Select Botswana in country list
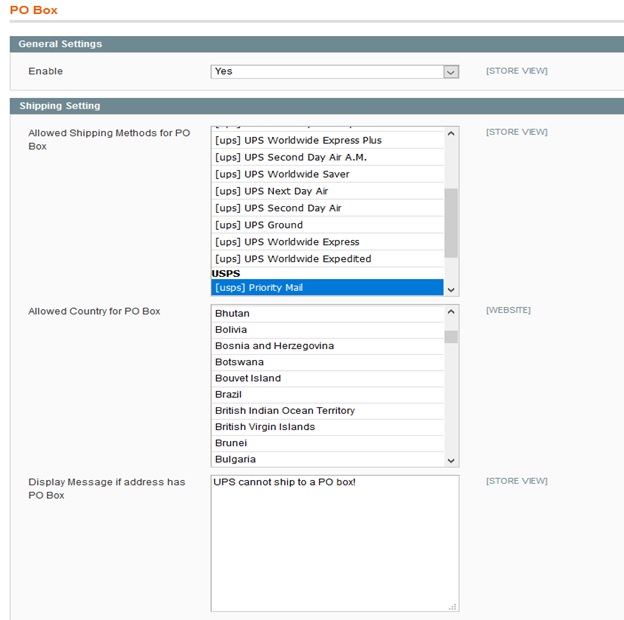Screen dimensions: 624x620 pos(328,362)
